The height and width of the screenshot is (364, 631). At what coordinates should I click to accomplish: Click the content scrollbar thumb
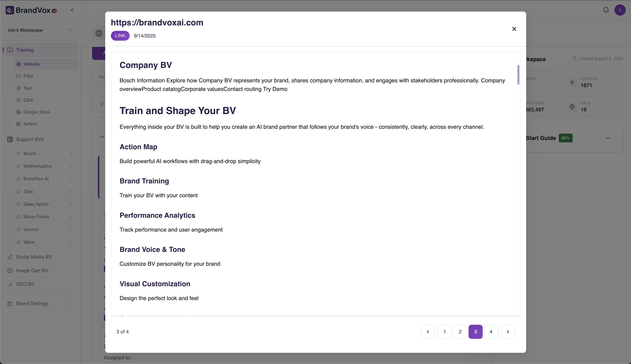[x=518, y=75]
